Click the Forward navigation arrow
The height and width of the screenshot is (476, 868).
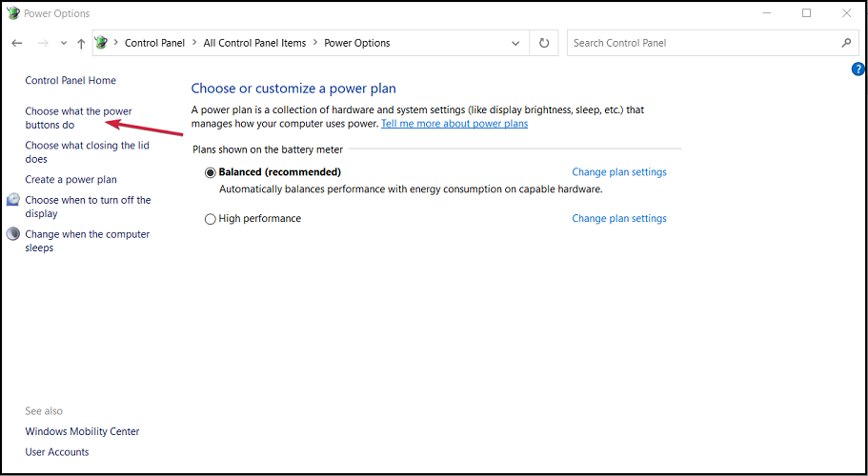(x=43, y=43)
